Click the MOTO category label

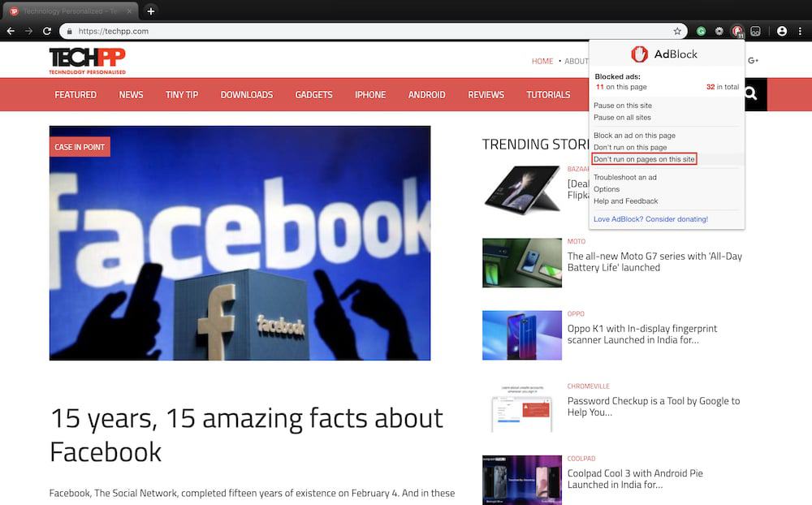tap(577, 241)
